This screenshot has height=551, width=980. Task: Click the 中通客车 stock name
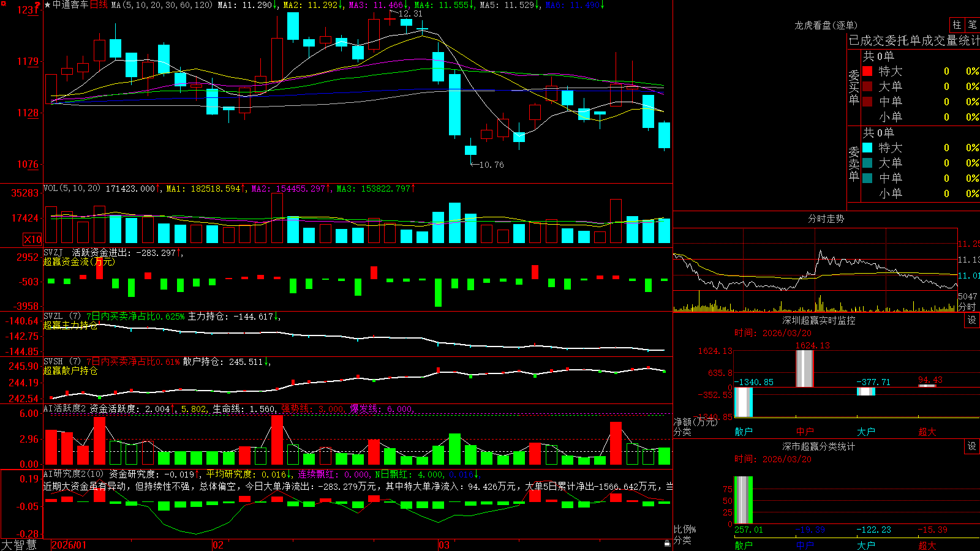tap(70, 5)
